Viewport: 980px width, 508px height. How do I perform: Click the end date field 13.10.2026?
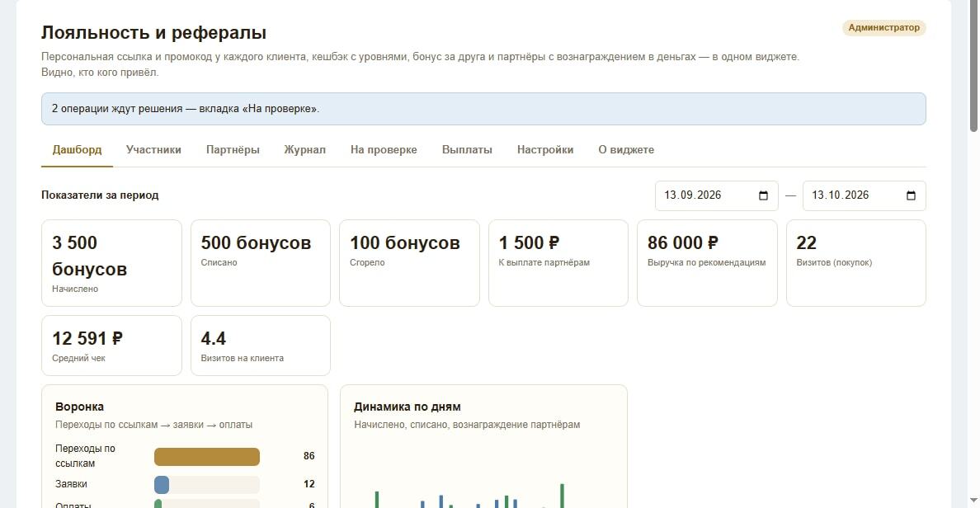(864, 195)
